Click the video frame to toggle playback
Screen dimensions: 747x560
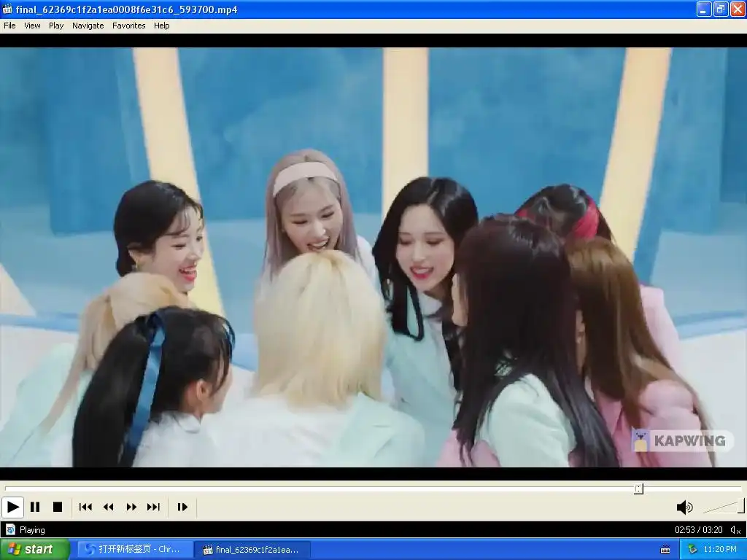[x=373, y=257]
